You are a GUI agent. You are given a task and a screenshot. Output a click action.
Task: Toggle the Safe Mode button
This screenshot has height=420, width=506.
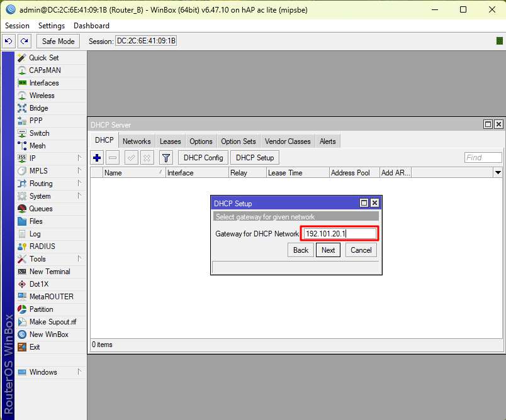pyautogui.click(x=58, y=41)
